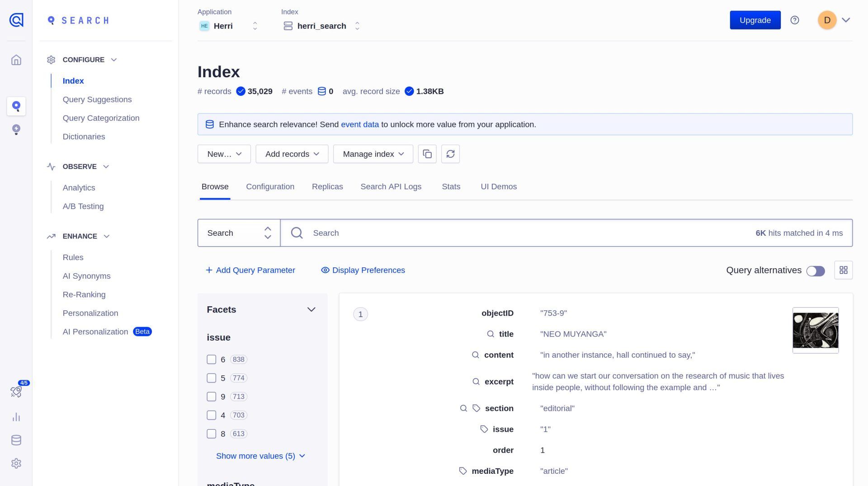
Task: Click the copy index icon button
Action: point(427,154)
